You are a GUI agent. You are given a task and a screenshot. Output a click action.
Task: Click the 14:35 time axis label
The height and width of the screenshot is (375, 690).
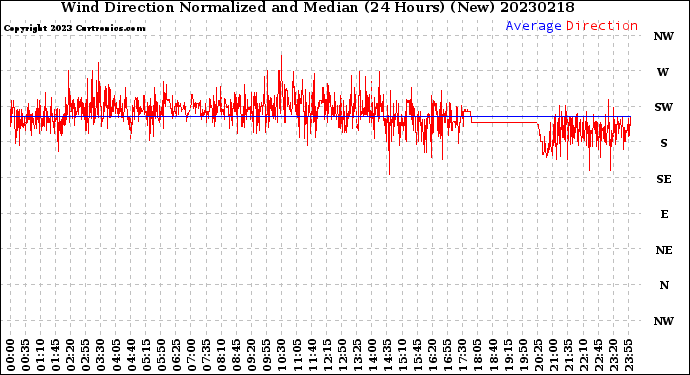point(387,355)
